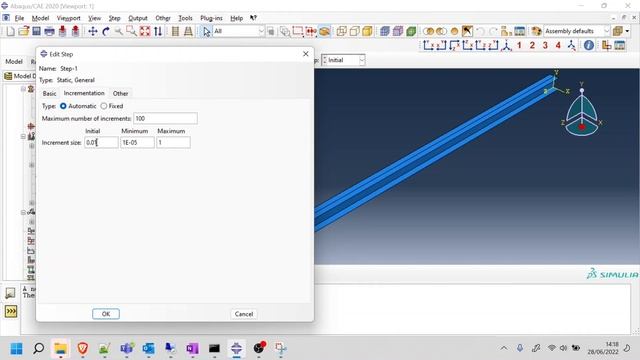Open File Explorer from taskbar
Image resolution: width=640 pixels, height=360 pixels.
coord(60,348)
